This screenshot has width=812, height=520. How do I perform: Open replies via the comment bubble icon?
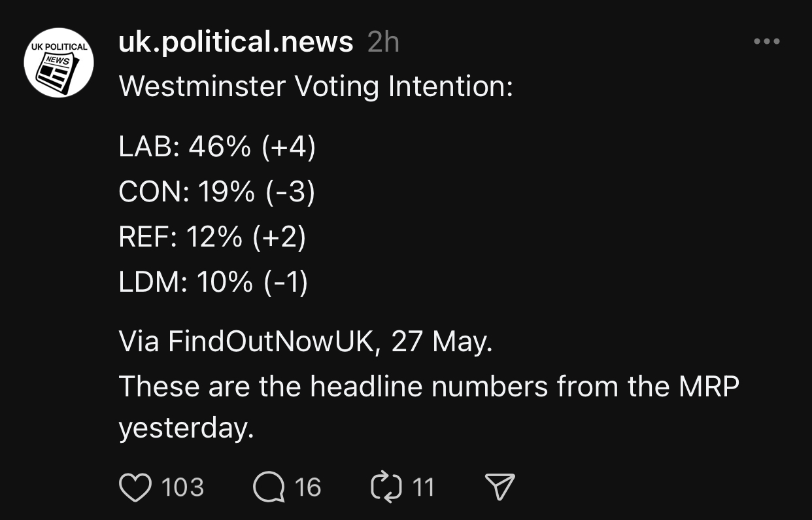click(269, 488)
